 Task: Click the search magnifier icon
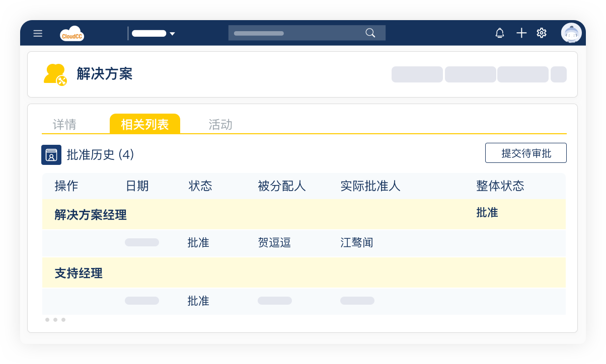pyautogui.click(x=370, y=33)
